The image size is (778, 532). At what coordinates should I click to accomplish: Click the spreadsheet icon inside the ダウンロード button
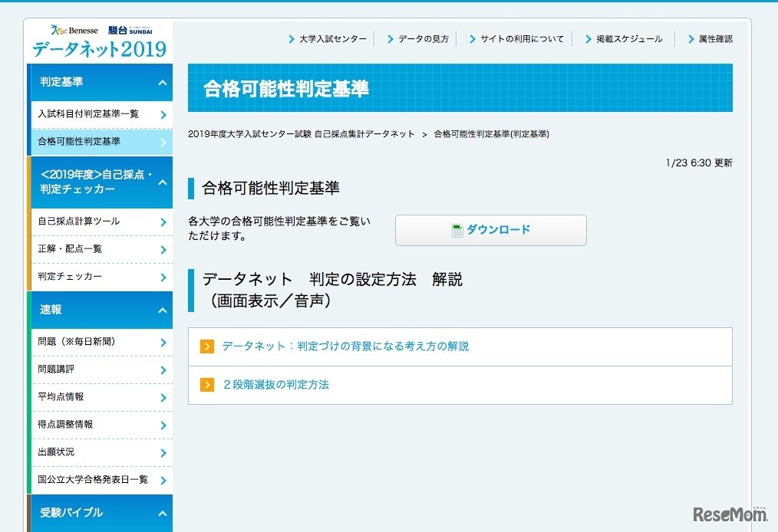point(457,228)
